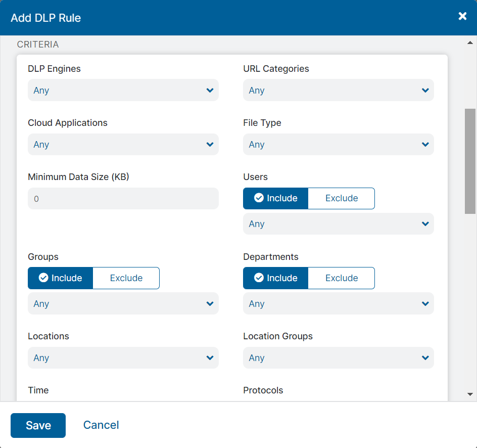
Task: Click the Locations chevron arrow
Action: pyautogui.click(x=210, y=358)
